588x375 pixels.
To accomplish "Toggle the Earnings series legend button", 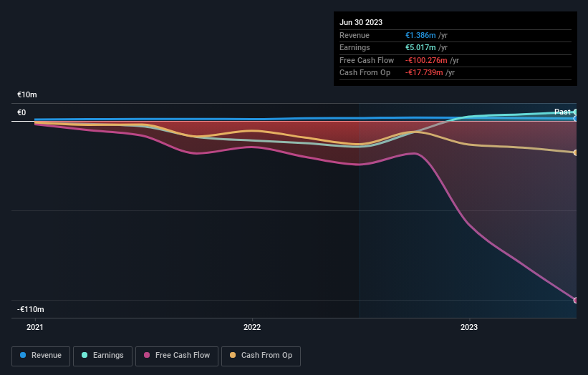I will [x=102, y=356].
